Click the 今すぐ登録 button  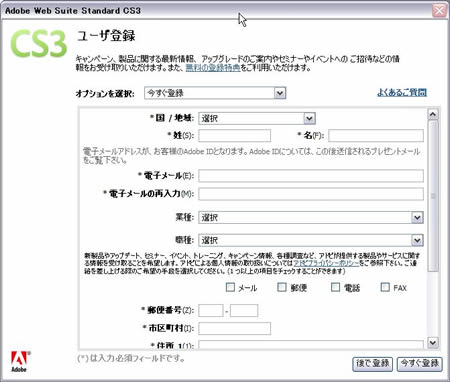click(x=420, y=363)
